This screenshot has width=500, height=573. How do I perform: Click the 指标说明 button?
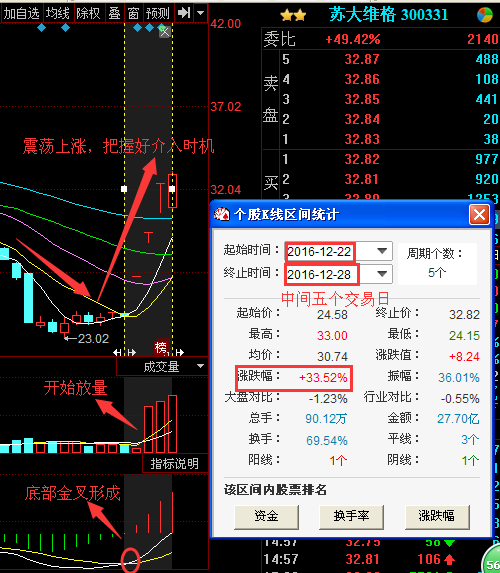pyautogui.click(x=175, y=464)
